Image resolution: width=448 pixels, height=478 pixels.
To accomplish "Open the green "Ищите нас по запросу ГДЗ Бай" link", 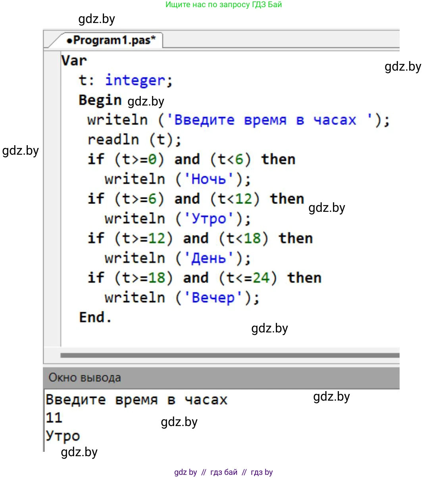I will pyautogui.click(x=223, y=5).
